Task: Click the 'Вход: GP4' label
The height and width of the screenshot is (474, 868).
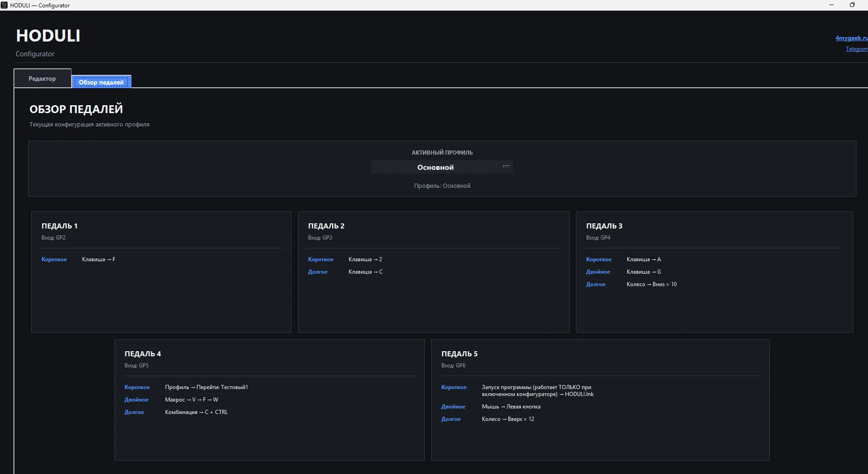Action: pyautogui.click(x=598, y=238)
